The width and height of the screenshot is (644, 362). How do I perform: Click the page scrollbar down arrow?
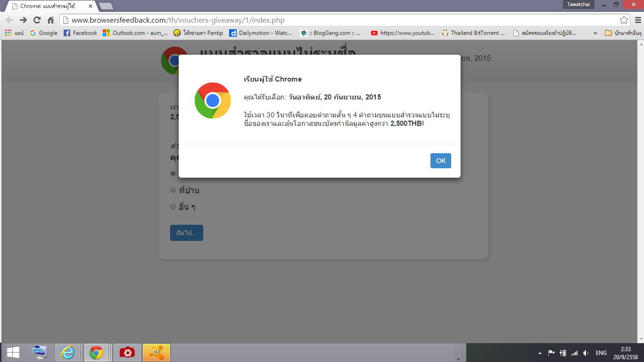[640, 339]
